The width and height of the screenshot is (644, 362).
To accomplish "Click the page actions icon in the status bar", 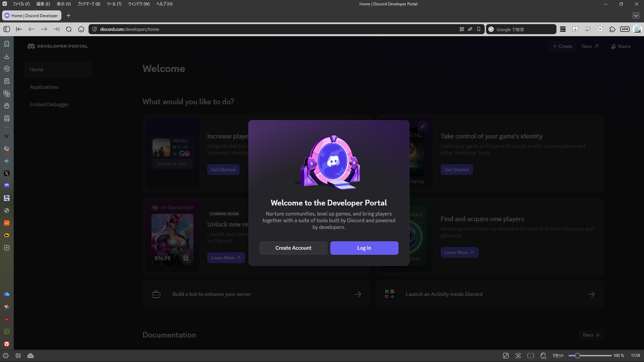I will pyautogui.click(x=543, y=356).
